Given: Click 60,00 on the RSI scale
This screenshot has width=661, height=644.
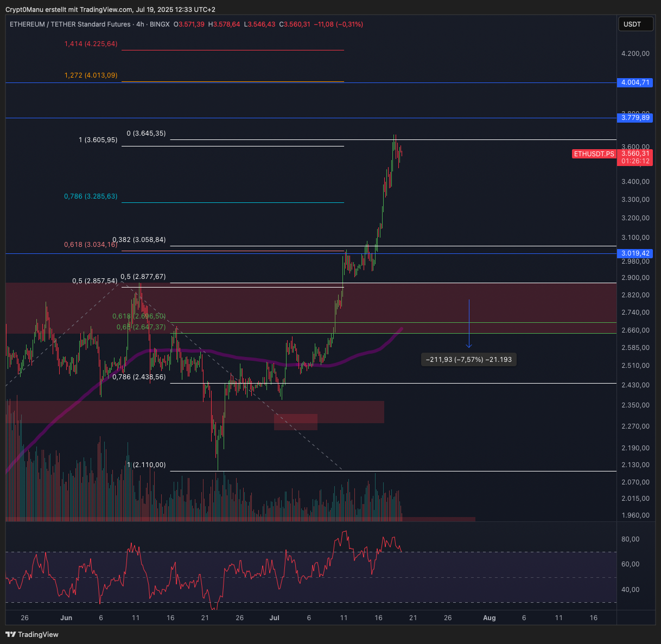Looking at the screenshot, I should coord(630,564).
